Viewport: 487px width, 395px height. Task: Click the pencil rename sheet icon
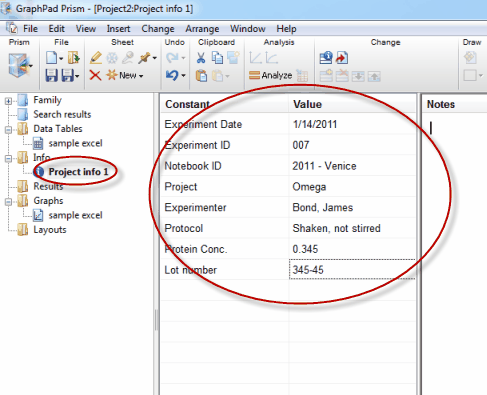click(96, 58)
